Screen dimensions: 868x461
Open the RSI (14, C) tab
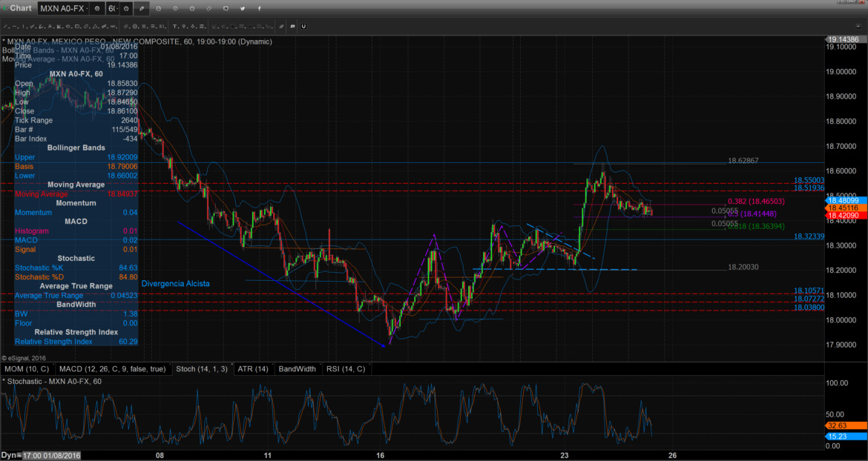pos(346,368)
